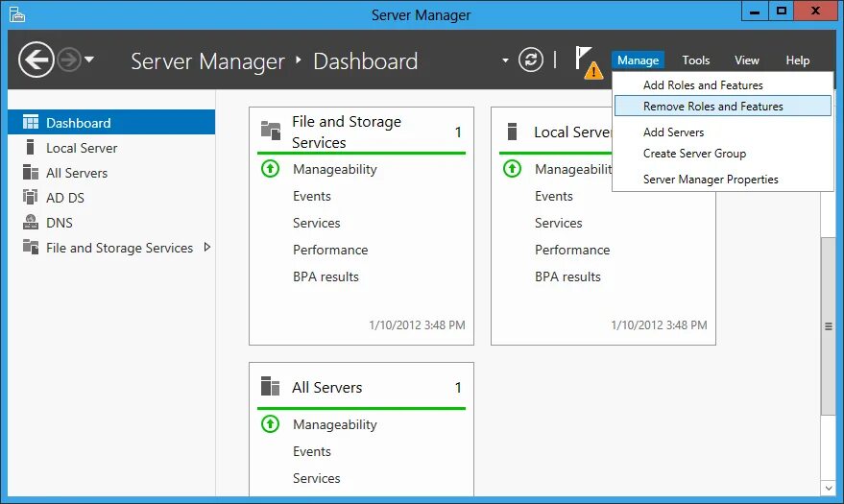Image resolution: width=844 pixels, height=504 pixels.
Task: Open the navigation history dropdown arrow
Action: (x=89, y=60)
